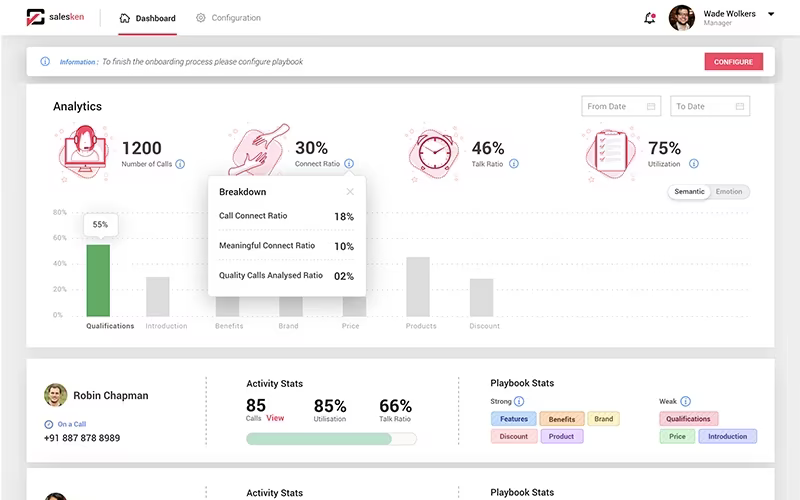Viewport: 800px width, 500px height.
Task: Select the green Qualifications bar
Action: pos(98,281)
